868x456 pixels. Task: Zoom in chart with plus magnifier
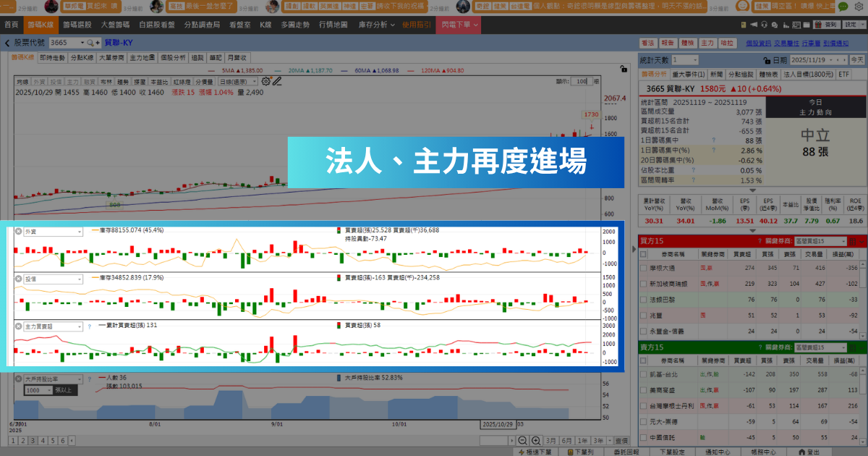(x=536, y=440)
